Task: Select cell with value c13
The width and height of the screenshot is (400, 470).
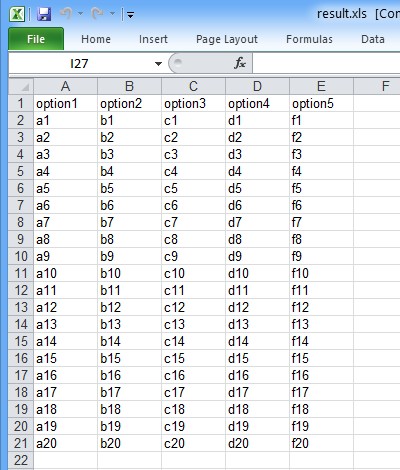Action: pyautogui.click(x=193, y=324)
